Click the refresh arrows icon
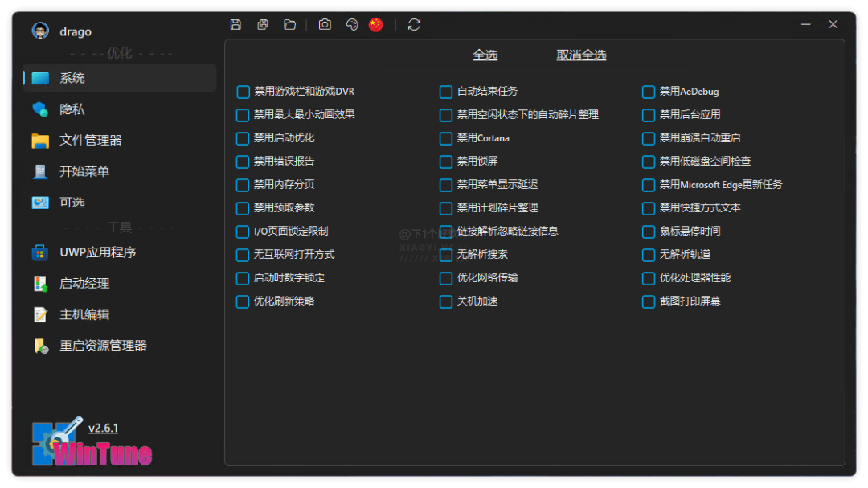Viewport: 868px width, 488px height. [414, 24]
